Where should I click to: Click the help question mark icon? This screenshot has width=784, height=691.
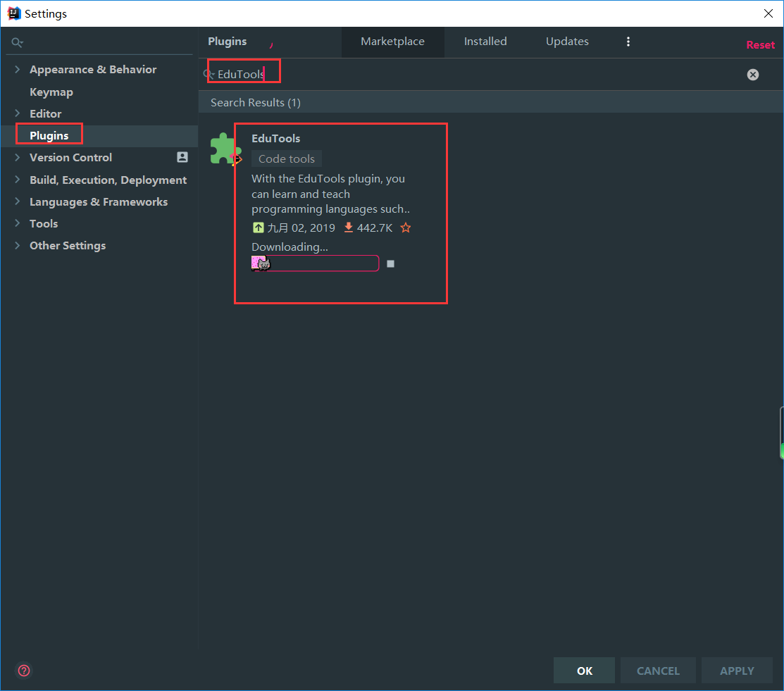click(24, 671)
